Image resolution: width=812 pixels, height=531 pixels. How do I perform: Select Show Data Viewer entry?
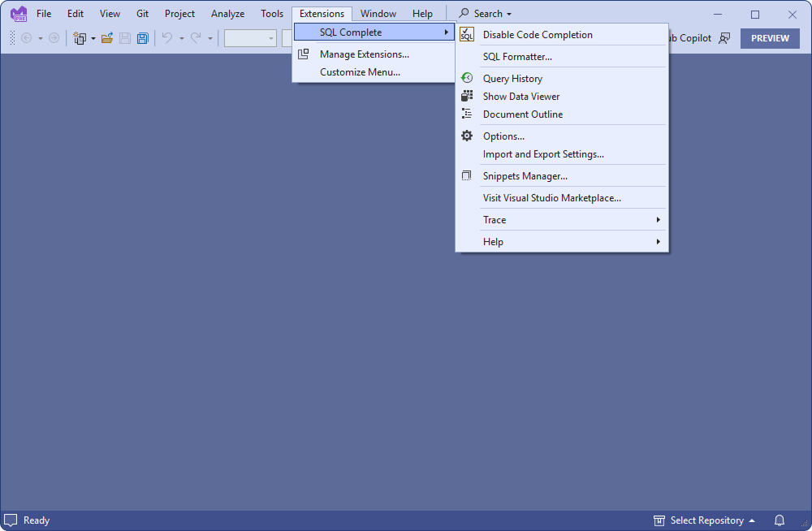point(562,97)
